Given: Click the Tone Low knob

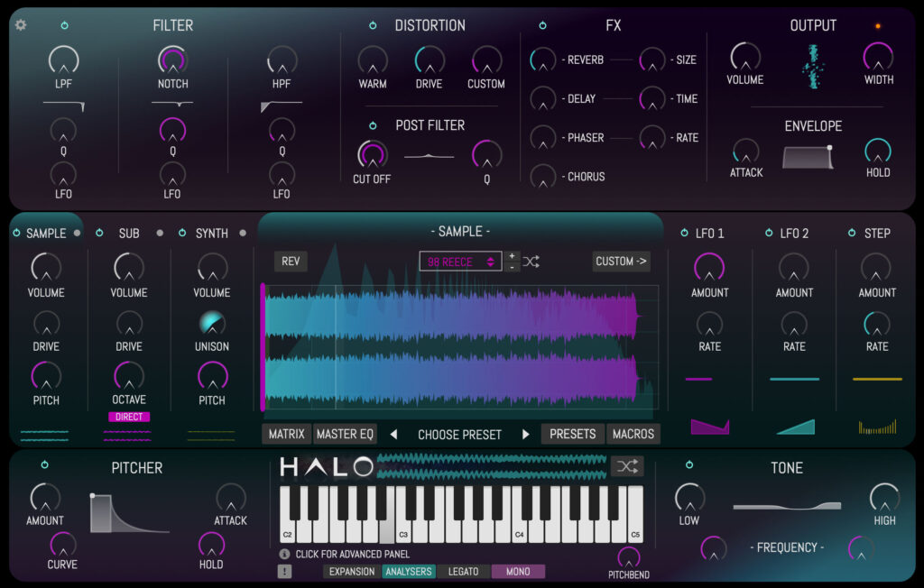Looking at the screenshot, I should click(689, 498).
